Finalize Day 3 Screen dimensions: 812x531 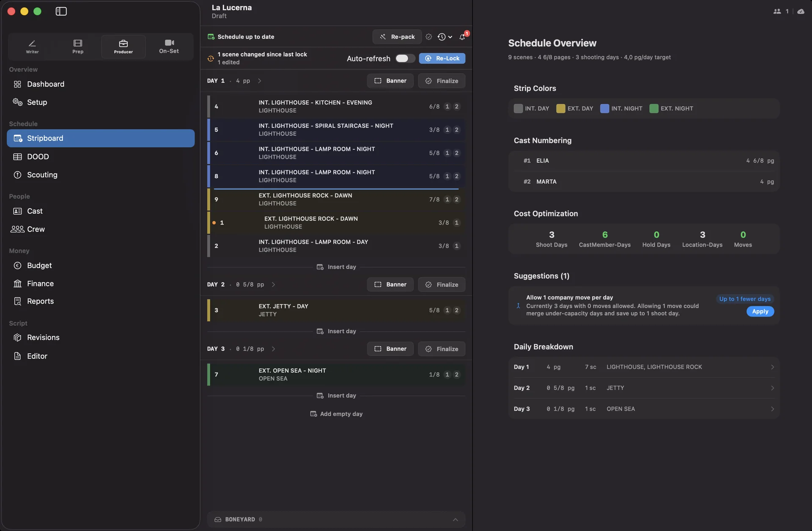click(x=442, y=349)
